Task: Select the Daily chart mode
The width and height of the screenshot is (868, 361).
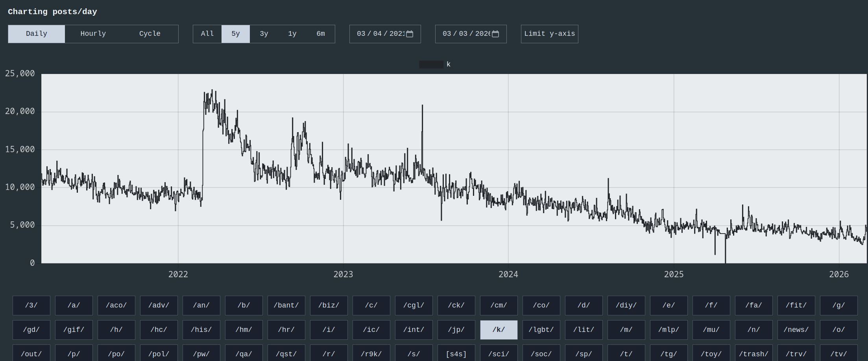Action: [x=37, y=34]
